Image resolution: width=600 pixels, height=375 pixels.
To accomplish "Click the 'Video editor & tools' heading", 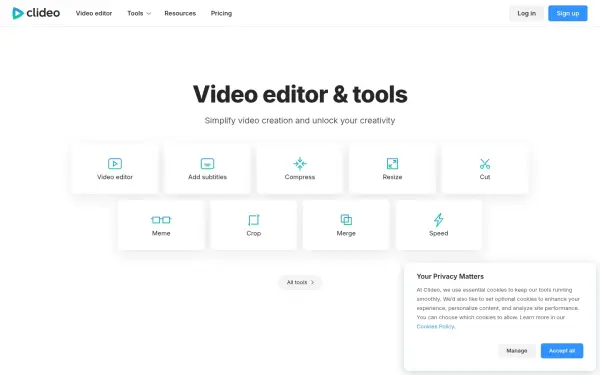I will pos(300,94).
